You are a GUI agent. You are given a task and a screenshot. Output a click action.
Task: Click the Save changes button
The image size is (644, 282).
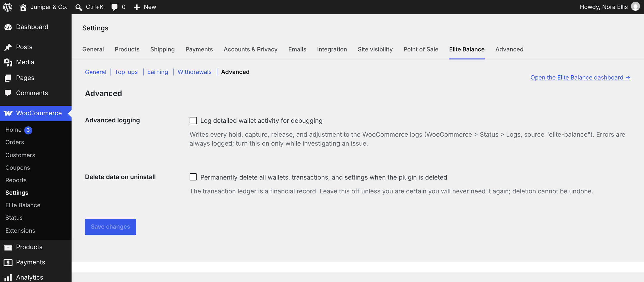tap(110, 227)
